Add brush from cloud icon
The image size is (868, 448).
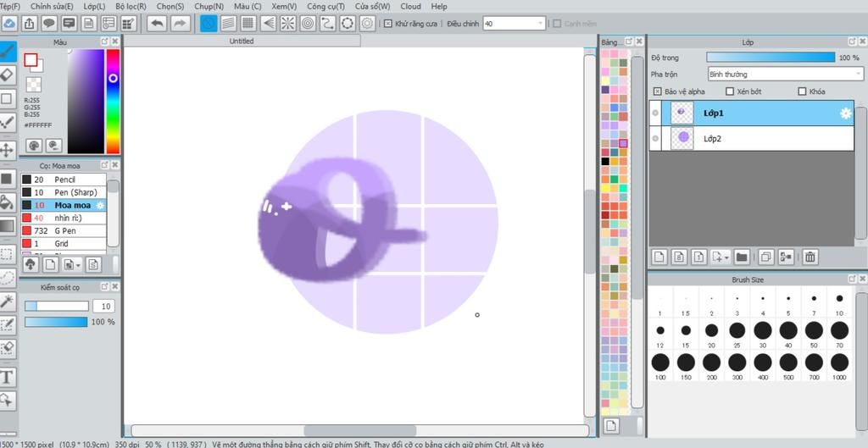[x=31, y=264]
